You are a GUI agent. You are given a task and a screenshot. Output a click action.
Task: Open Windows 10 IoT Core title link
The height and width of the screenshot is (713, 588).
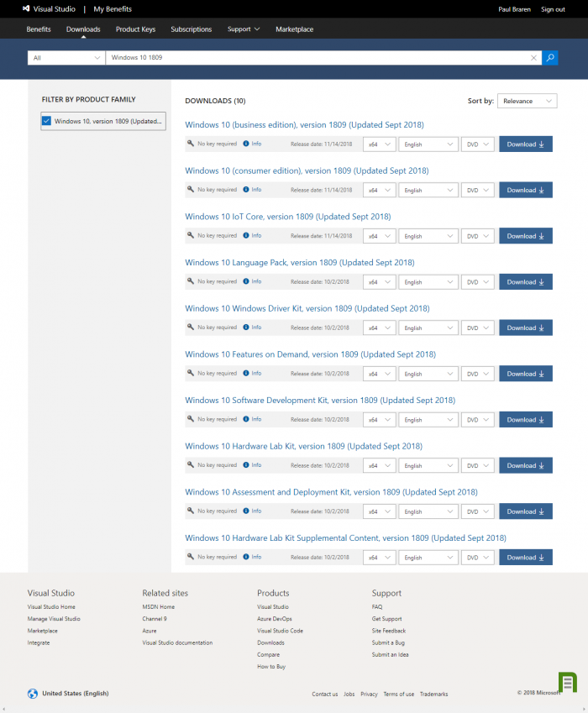[x=288, y=217]
